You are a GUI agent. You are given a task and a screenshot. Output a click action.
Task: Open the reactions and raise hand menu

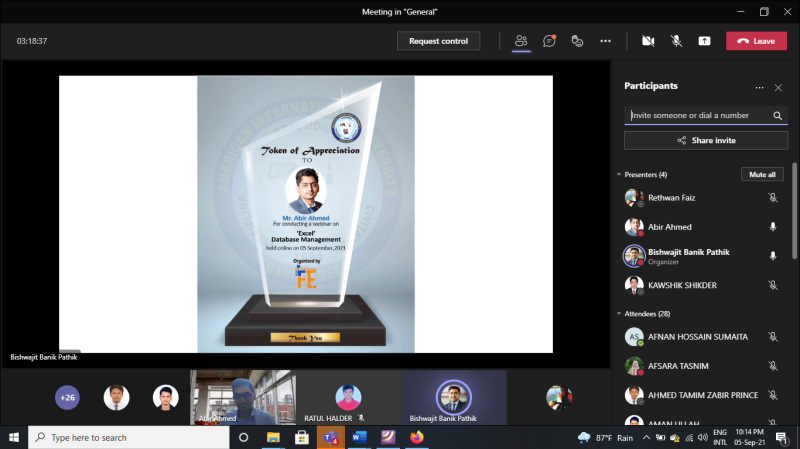click(x=577, y=41)
